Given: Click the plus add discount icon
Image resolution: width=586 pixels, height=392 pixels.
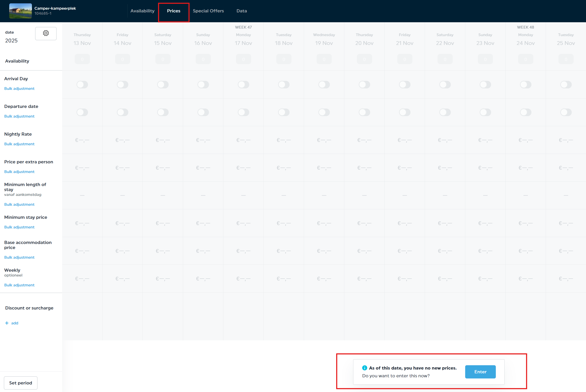Looking at the screenshot, I should pos(7,323).
